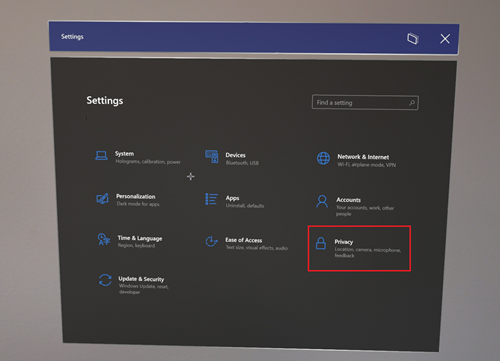Click the Time & Language icon

pyautogui.click(x=104, y=239)
